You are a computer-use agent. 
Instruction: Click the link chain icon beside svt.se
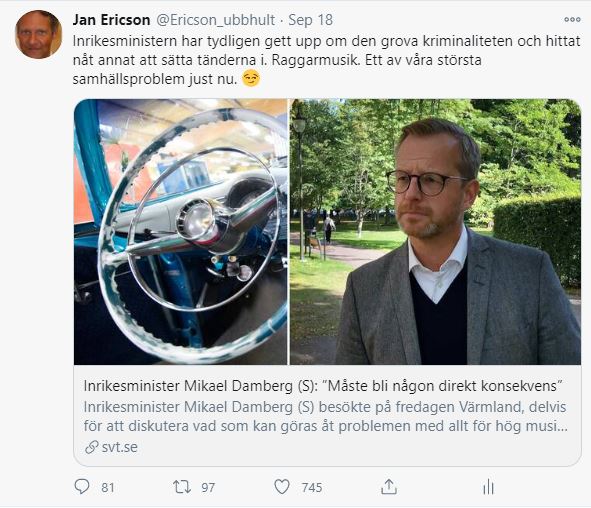coord(92,447)
